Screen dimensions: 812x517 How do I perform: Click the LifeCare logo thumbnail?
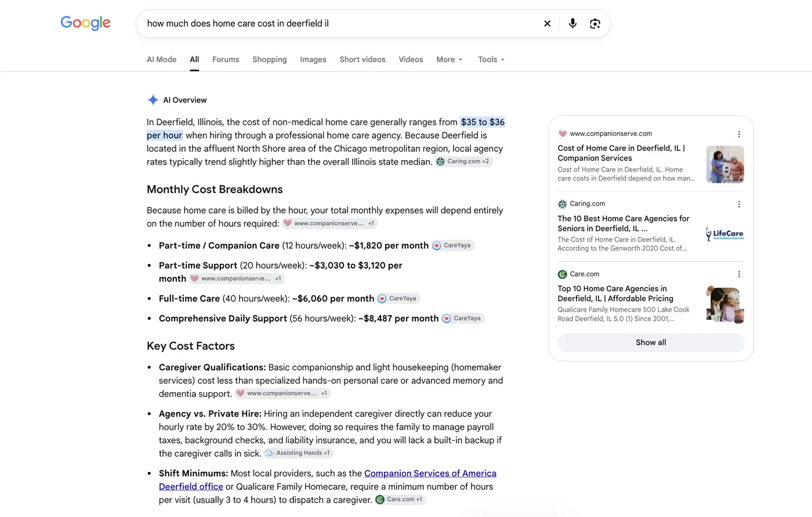(725, 234)
